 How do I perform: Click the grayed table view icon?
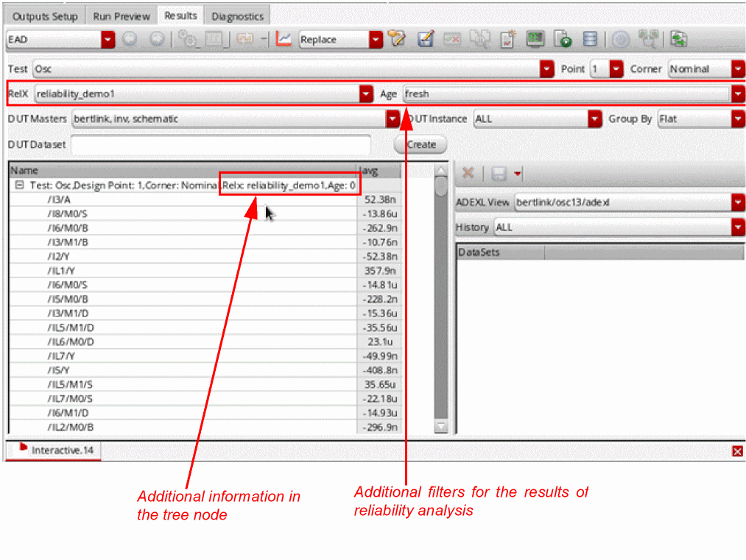[214, 39]
